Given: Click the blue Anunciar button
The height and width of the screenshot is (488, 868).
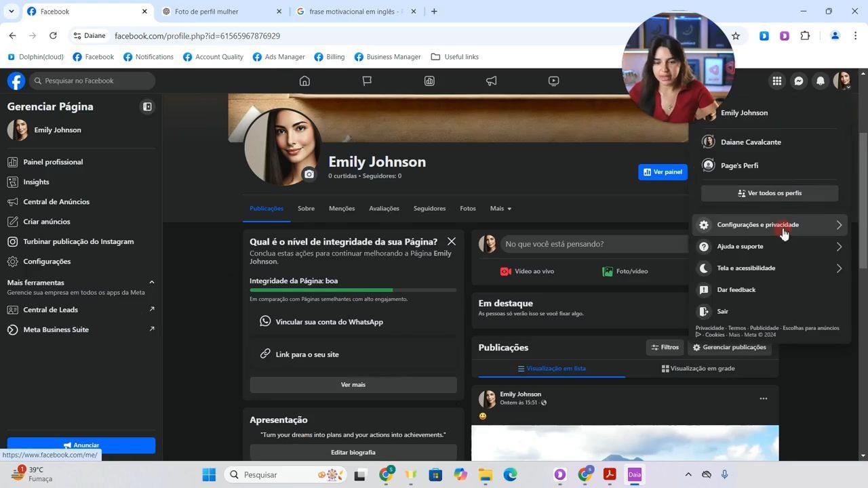Looking at the screenshot, I should pyautogui.click(x=81, y=445).
